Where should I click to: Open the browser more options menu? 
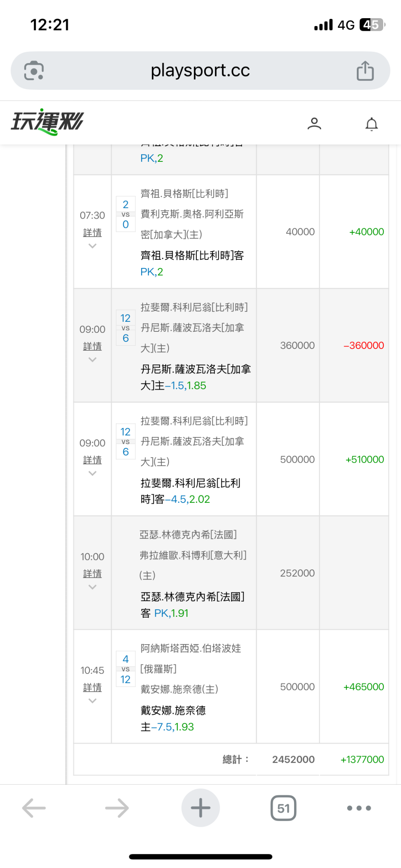coord(359,808)
